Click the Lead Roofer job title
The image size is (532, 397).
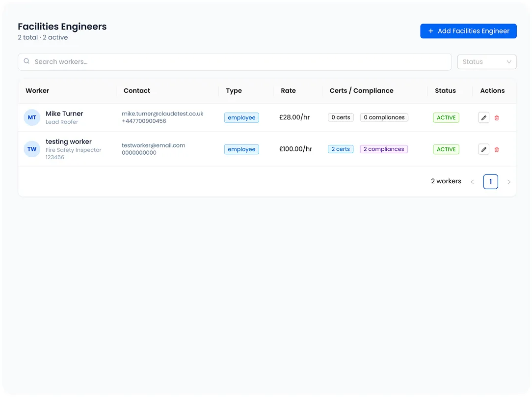tap(62, 122)
